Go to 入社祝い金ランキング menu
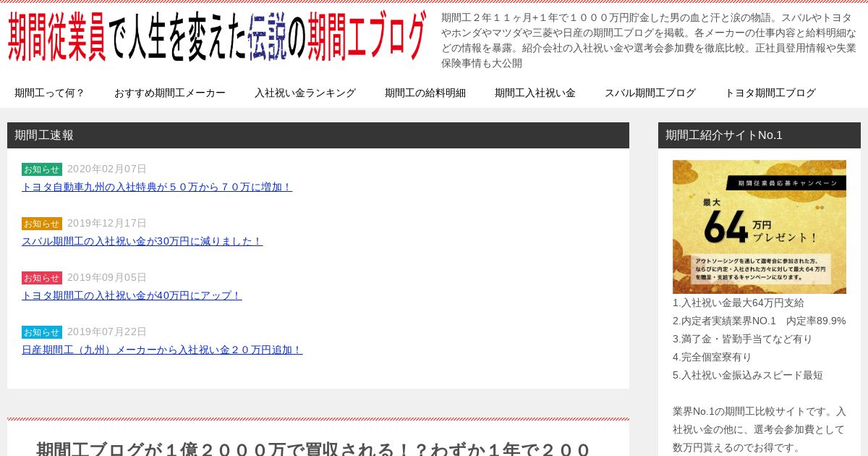 (305, 93)
